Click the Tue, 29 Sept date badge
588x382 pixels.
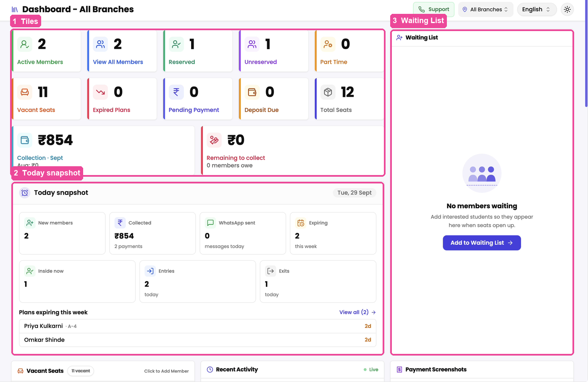tap(354, 193)
